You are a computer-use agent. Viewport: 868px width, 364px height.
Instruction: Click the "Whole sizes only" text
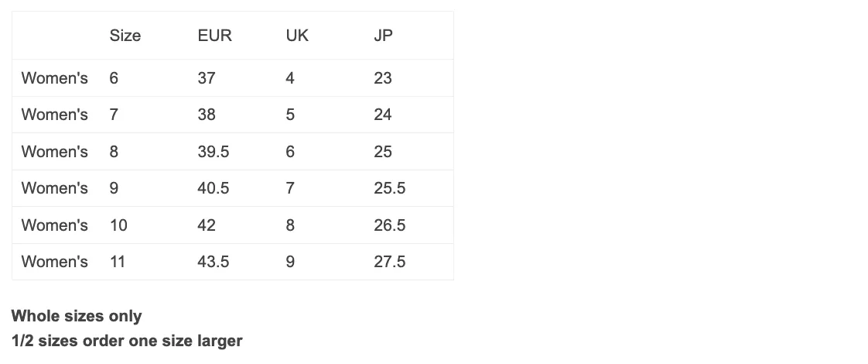pos(77,316)
